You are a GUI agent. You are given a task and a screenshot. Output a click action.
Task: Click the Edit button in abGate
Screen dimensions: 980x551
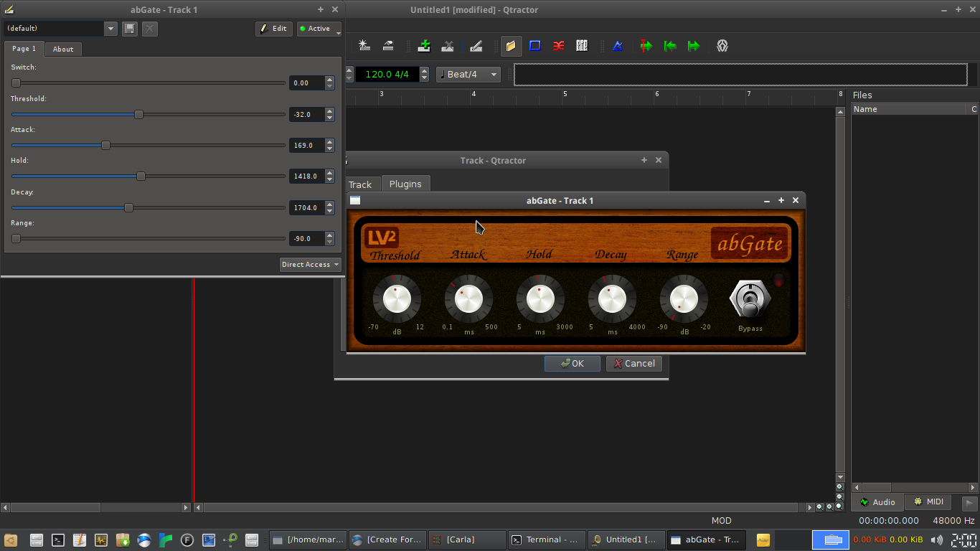274,29
